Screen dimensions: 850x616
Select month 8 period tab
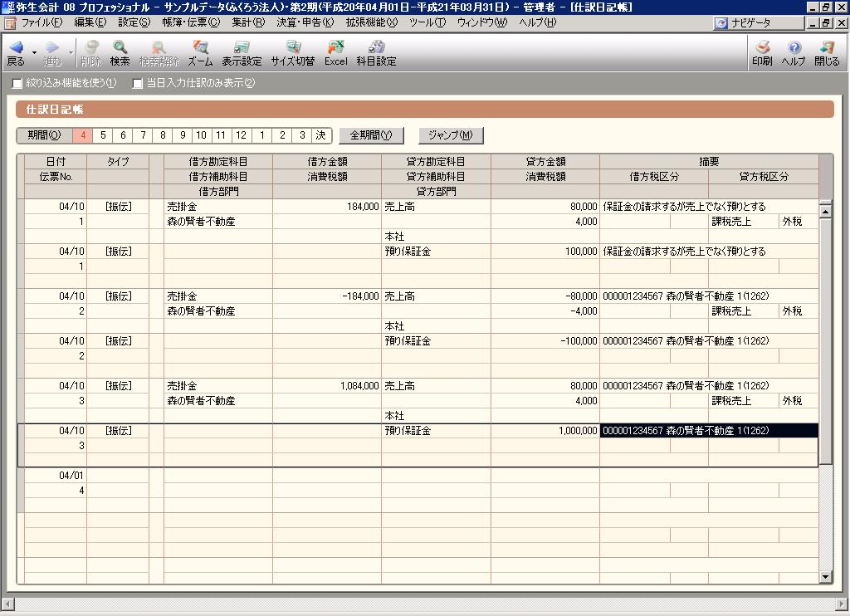163,135
